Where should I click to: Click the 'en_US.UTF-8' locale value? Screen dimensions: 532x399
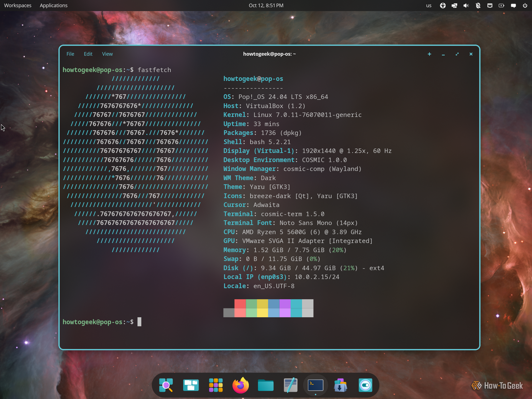pyautogui.click(x=274, y=286)
